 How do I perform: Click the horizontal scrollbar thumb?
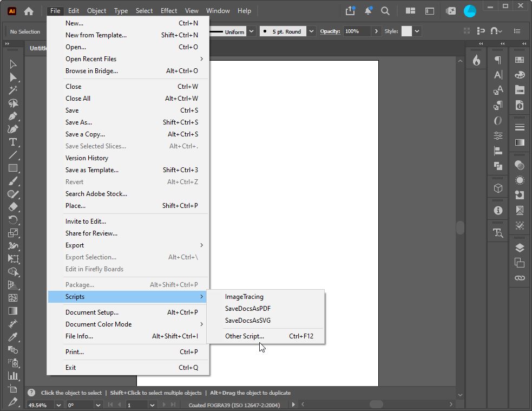376,404
